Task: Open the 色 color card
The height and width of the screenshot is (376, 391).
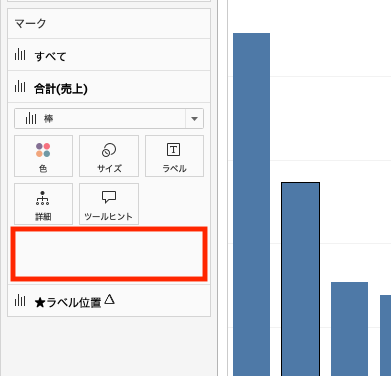Action: [43, 156]
